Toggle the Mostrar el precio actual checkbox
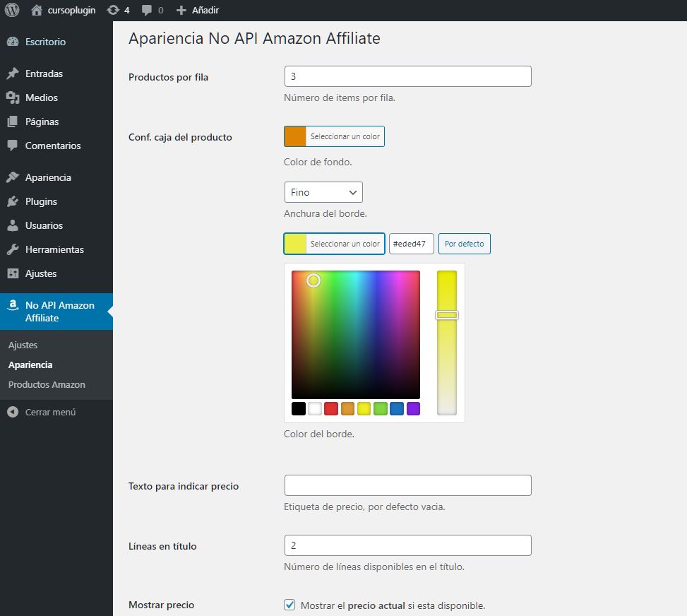687x616 pixels. 289,605
